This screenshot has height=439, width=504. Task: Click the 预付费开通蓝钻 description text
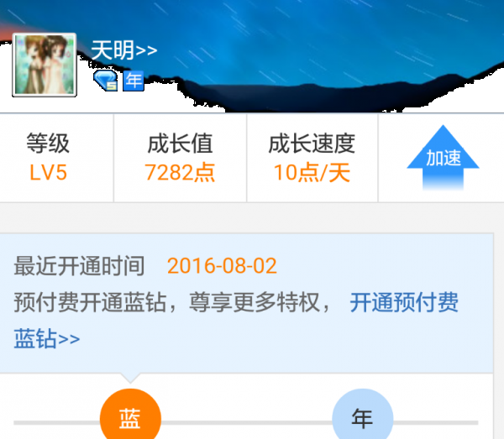[x=90, y=302]
